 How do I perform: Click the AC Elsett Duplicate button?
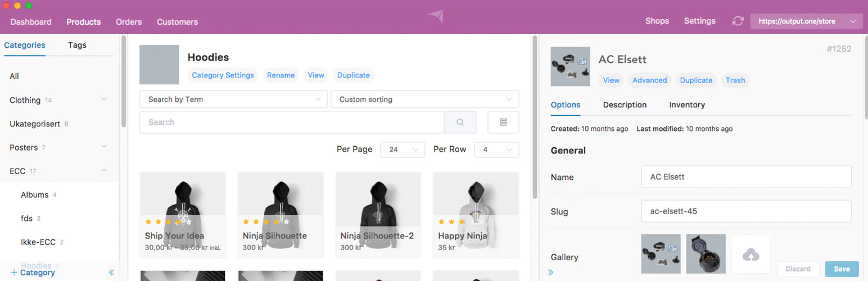pos(697,80)
